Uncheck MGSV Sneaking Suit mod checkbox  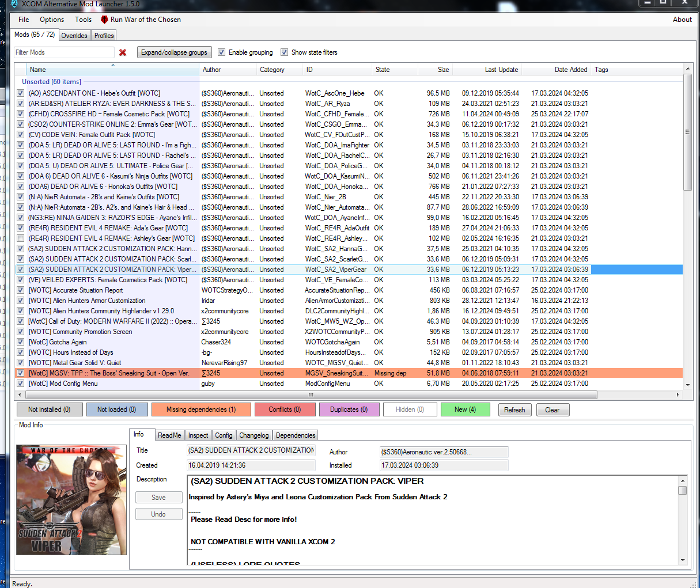point(21,373)
